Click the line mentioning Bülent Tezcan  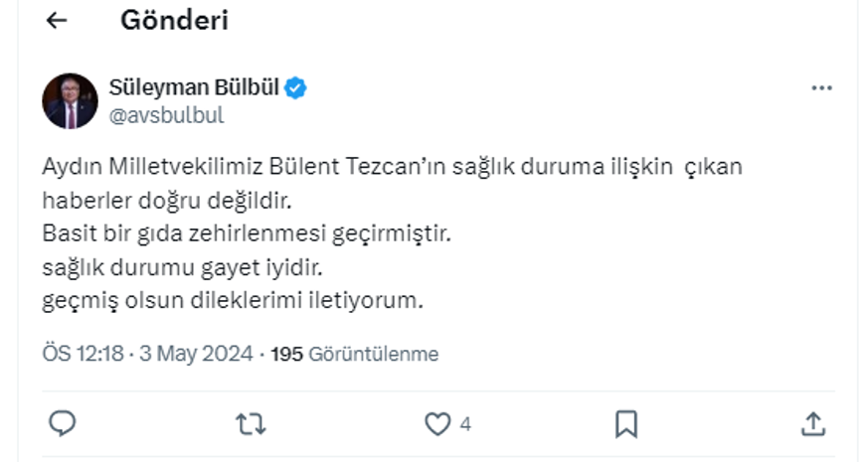tap(392, 167)
